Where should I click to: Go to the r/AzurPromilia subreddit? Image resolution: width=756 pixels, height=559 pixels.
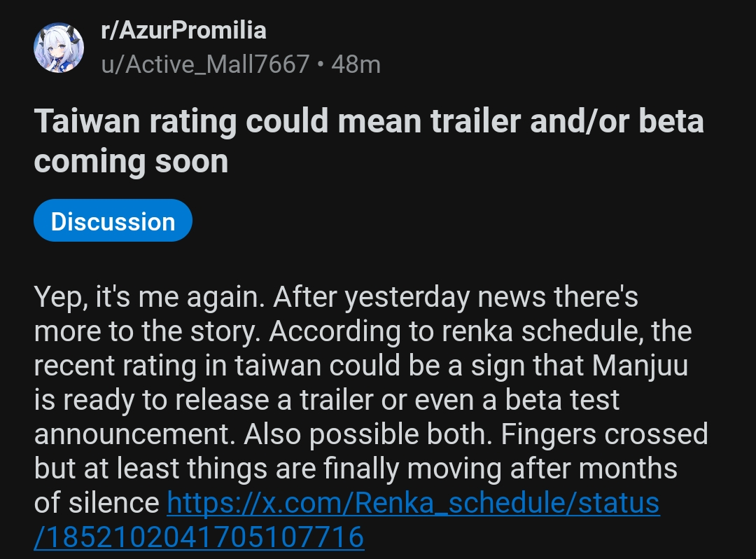pos(184,30)
